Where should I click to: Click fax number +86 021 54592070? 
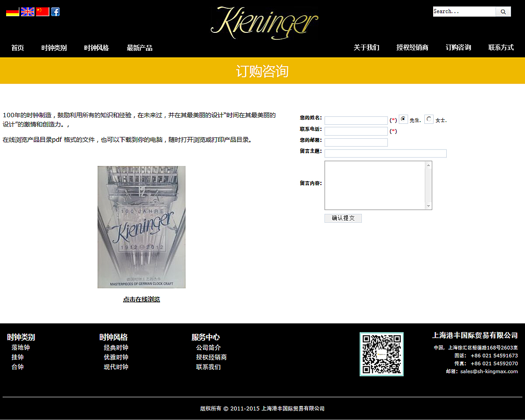pyautogui.click(x=494, y=364)
